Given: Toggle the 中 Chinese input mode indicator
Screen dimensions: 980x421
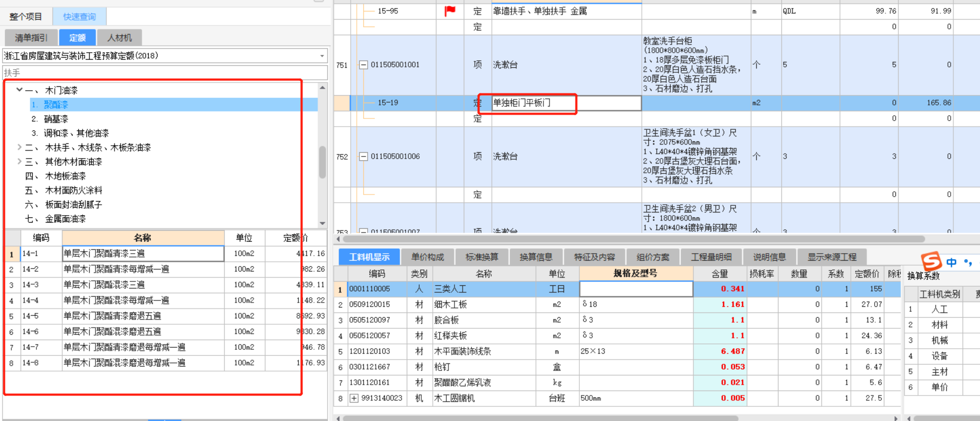Looking at the screenshot, I should (x=951, y=262).
